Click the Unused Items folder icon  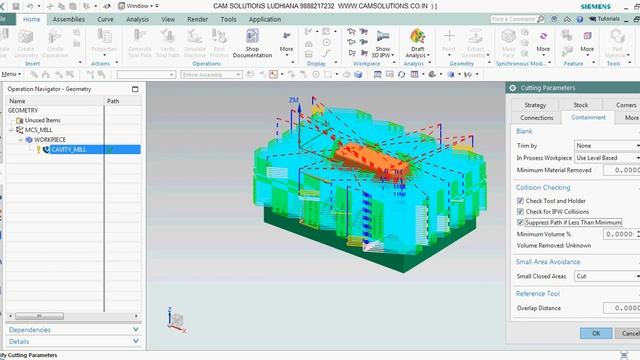[x=19, y=120]
